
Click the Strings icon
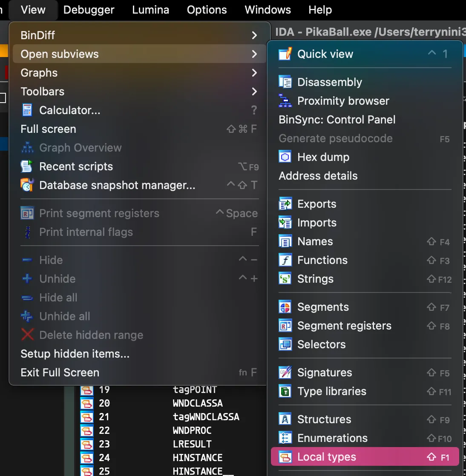tap(285, 279)
